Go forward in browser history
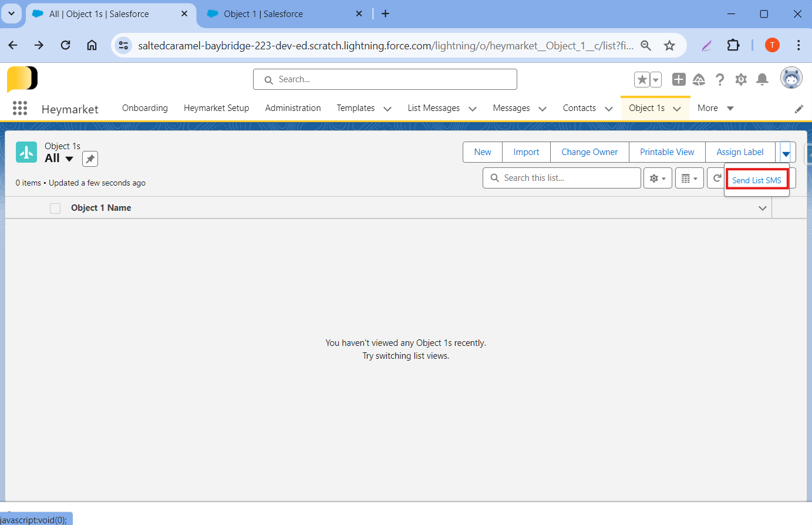Viewport: 812px width, 525px height. click(x=39, y=45)
